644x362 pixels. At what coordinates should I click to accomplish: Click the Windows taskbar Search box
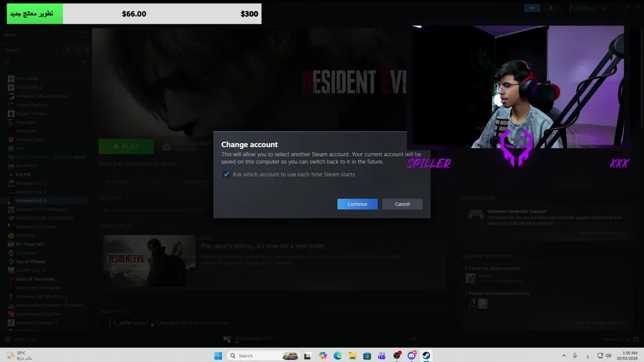[263, 355]
